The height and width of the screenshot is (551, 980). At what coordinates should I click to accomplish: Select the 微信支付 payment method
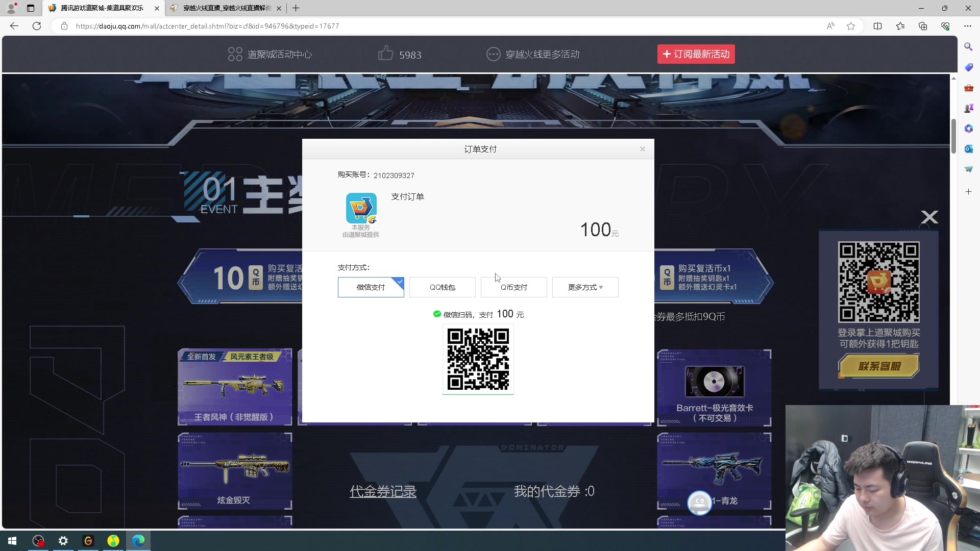(371, 287)
